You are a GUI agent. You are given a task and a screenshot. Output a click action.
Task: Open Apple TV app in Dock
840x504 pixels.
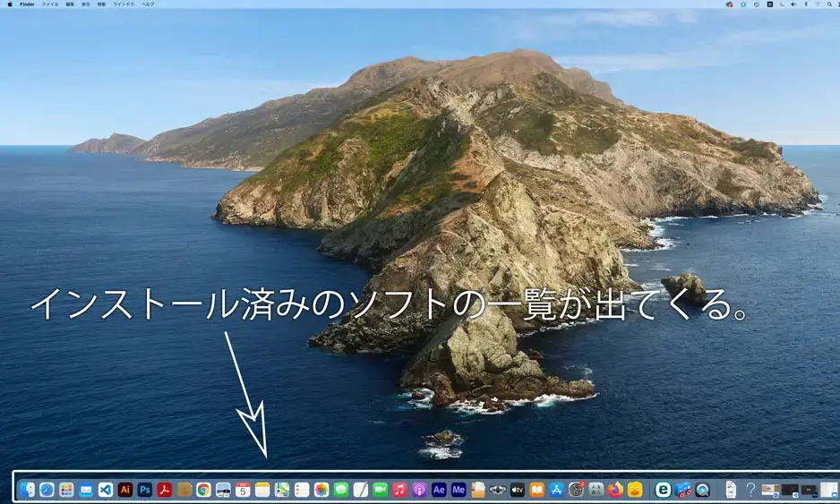tap(518, 489)
